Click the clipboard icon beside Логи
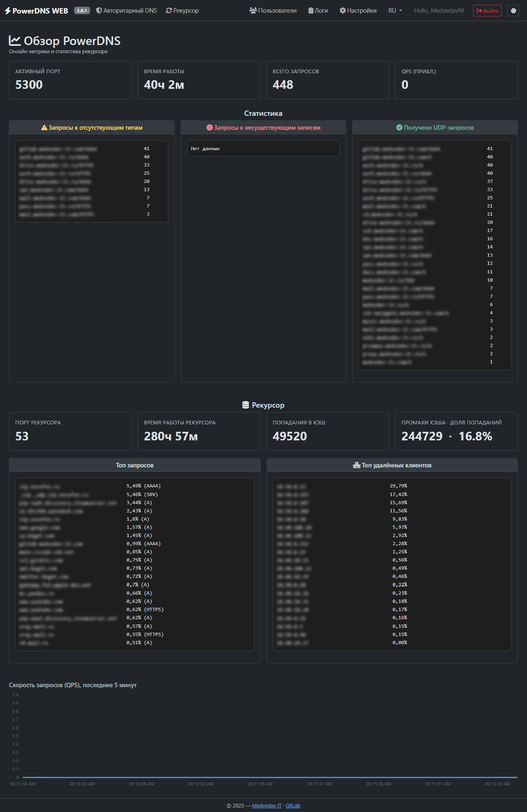The height and width of the screenshot is (812, 527). tap(311, 11)
